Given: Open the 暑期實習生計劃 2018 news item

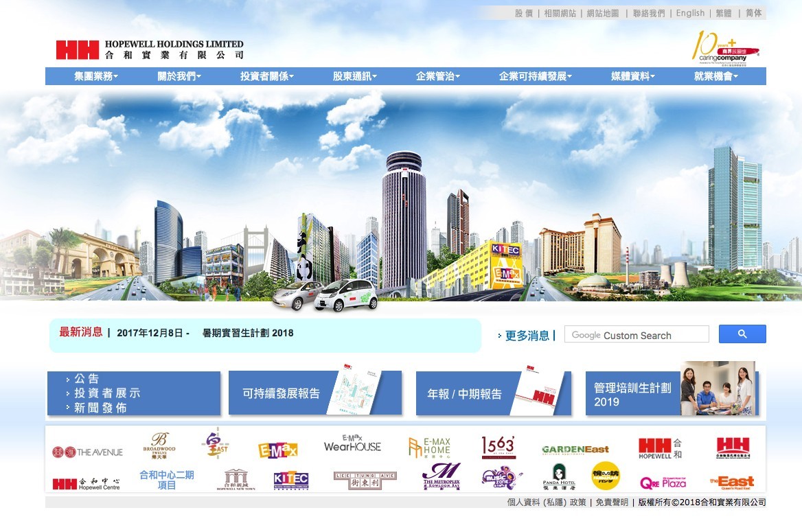Looking at the screenshot, I should coord(248,333).
